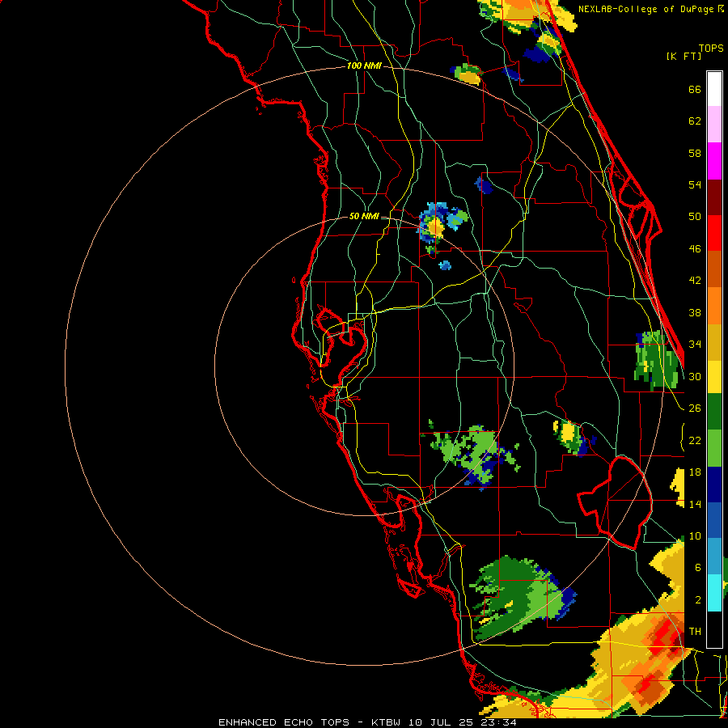The width and height of the screenshot is (728, 728).
Task: Click the 66 legend value
Action: click(695, 90)
